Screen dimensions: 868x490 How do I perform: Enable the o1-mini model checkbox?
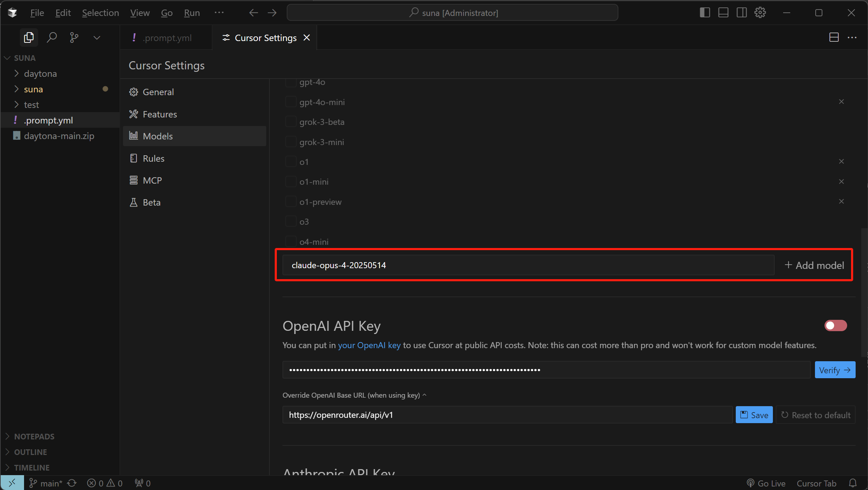coord(290,181)
